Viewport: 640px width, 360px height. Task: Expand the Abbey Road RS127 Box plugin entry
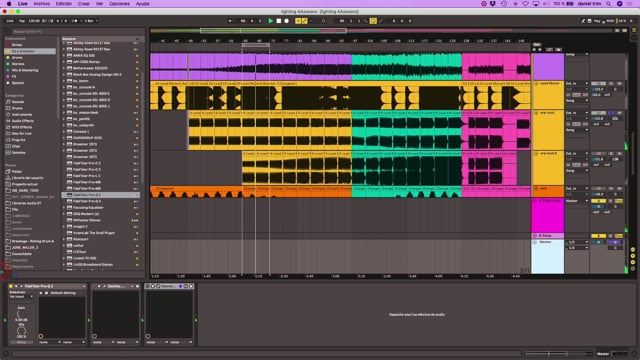click(x=64, y=49)
